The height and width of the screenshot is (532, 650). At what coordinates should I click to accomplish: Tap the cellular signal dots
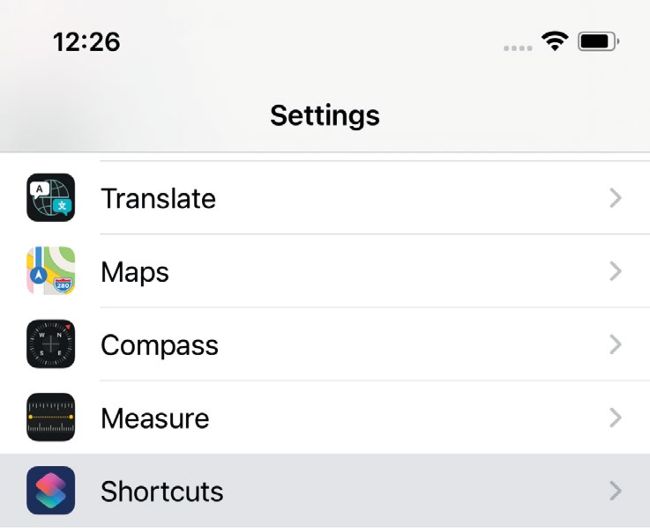coord(518,48)
